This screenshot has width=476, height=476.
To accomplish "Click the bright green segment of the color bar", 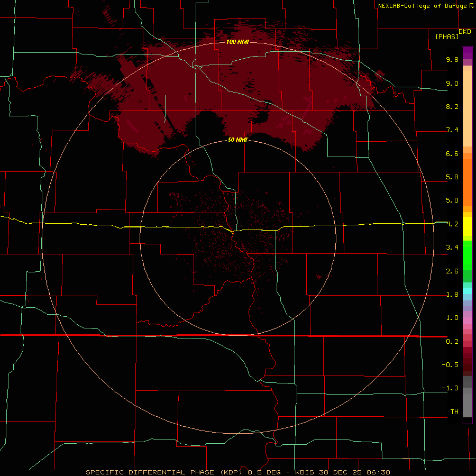I will point(467,255).
